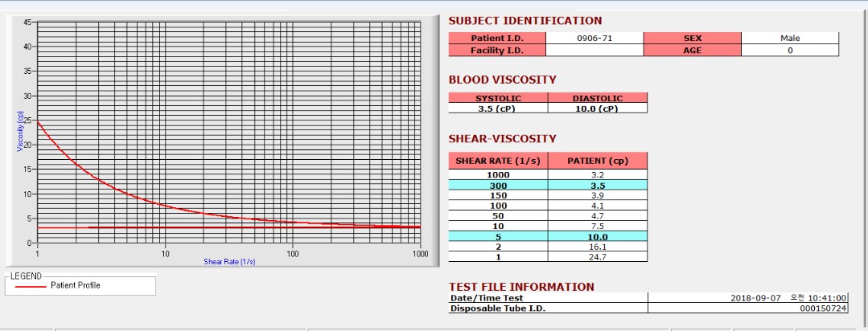Click the systolic viscosity value 3.5 (cP)

point(499,108)
